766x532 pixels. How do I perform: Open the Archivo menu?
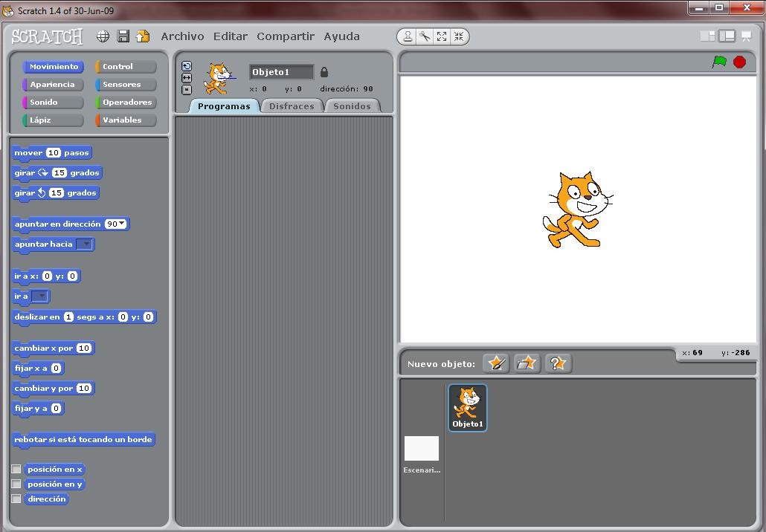coord(182,36)
